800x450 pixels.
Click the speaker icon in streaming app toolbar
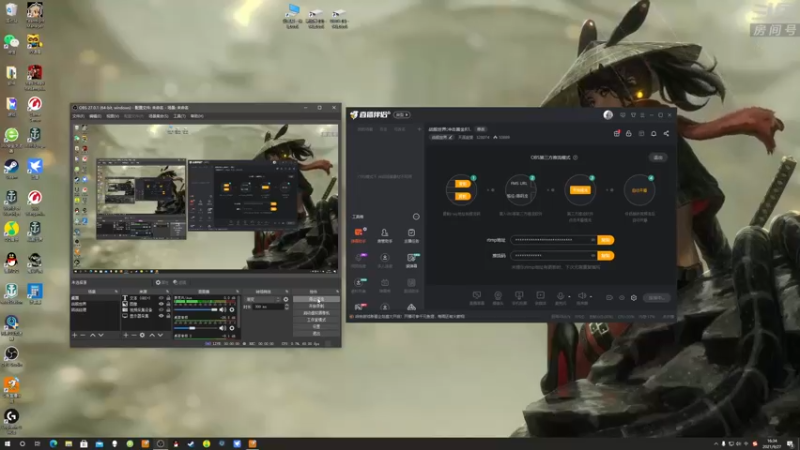(582, 295)
